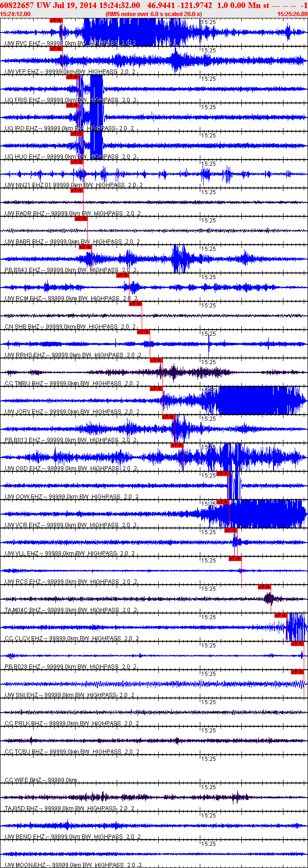Select the xT 4 pick flag on UO FRIS trace
Image resolution: width=308 pixels, height=868 pixels.
point(72,77)
